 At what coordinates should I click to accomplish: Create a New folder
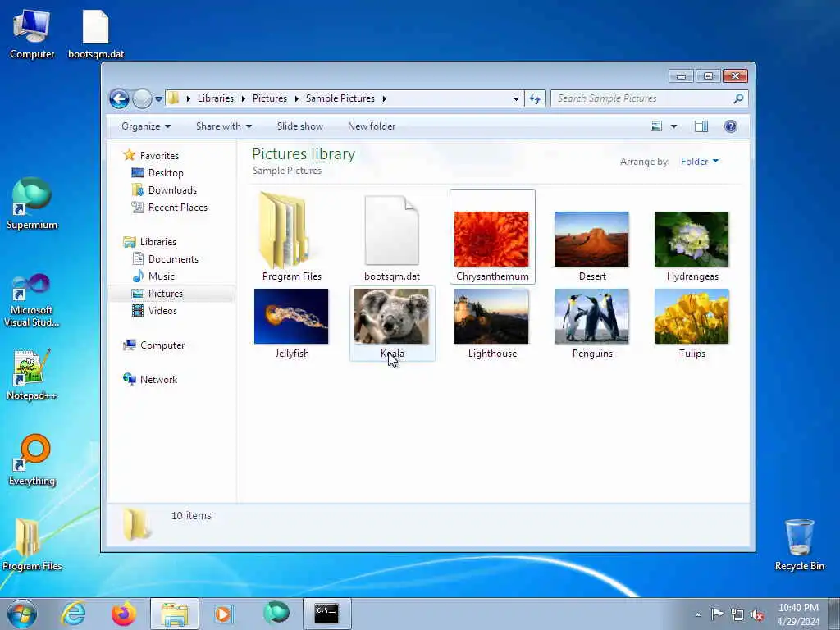click(372, 126)
